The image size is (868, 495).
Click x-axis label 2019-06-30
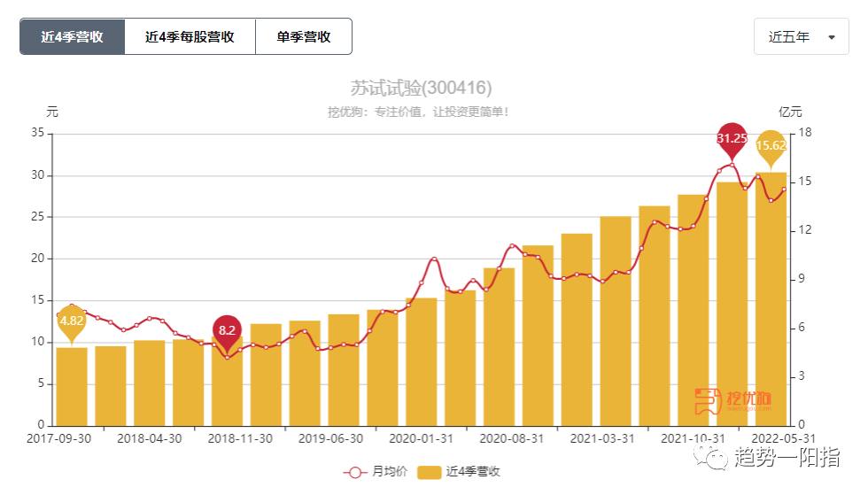(x=330, y=438)
